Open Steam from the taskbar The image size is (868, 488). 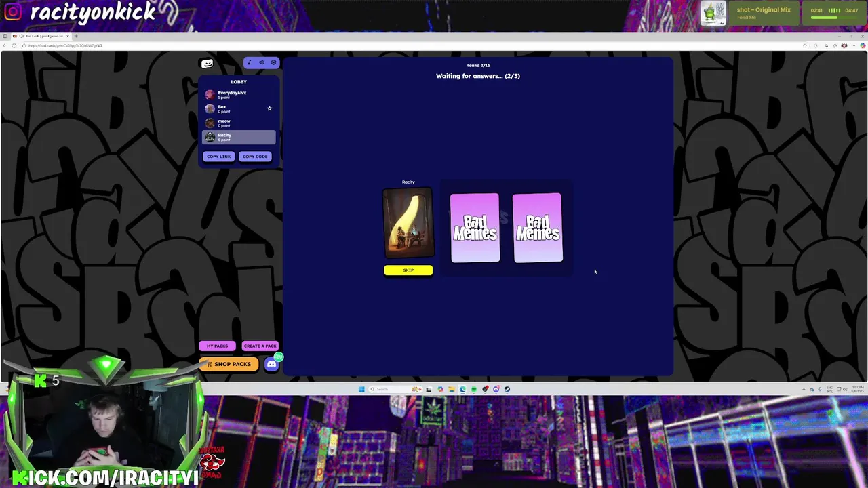coord(507,389)
